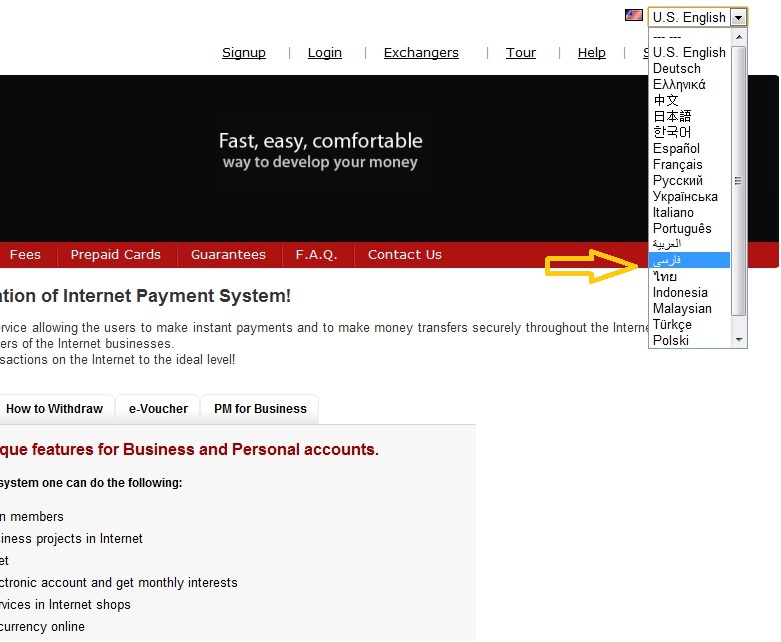The height and width of the screenshot is (642, 781).
Task: Select Türkçe language option
Action: click(689, 324)
